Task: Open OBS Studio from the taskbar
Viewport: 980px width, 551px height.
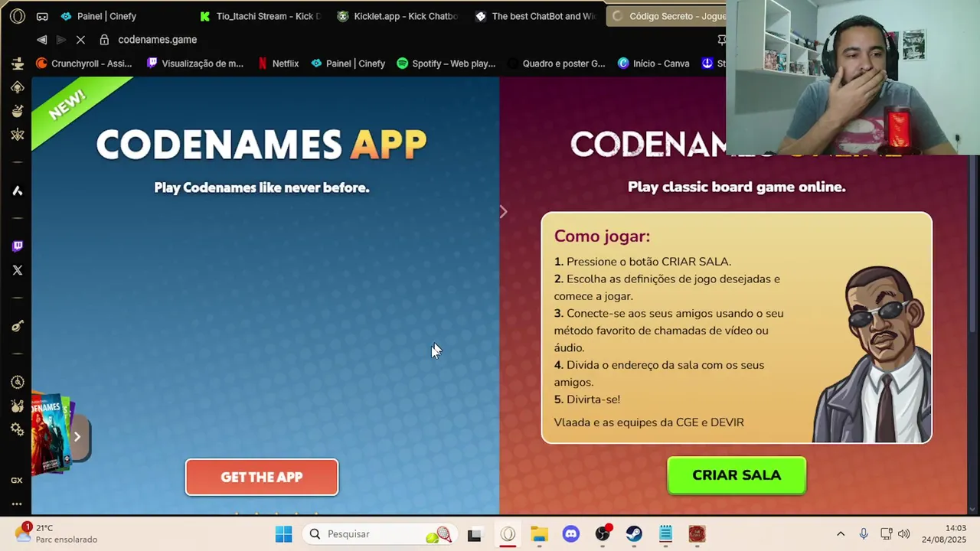Action: tap(603, 534)
